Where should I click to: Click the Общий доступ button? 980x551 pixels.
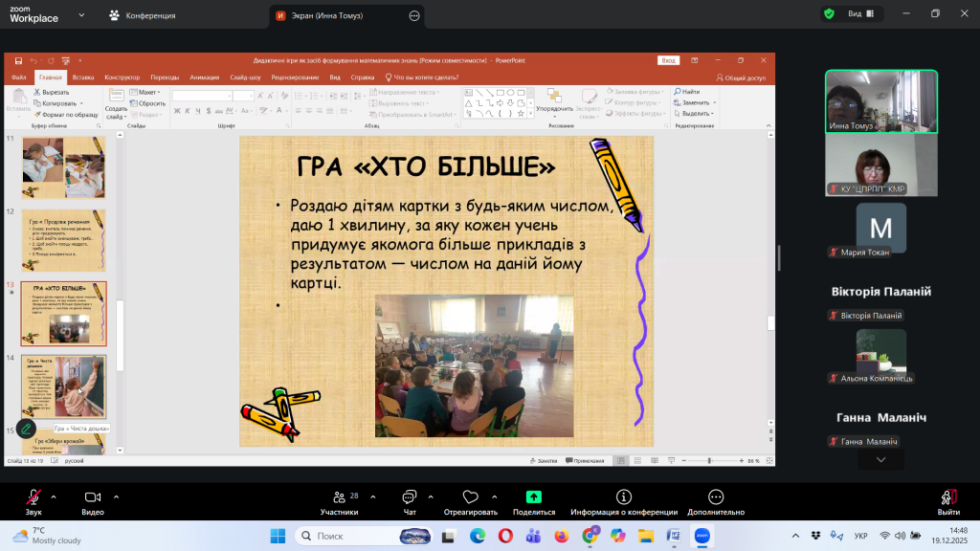point(741,77)
